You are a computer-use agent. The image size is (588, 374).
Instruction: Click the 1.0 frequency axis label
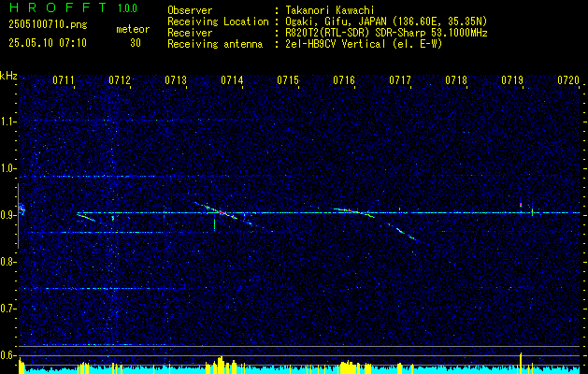coord(8,168)
